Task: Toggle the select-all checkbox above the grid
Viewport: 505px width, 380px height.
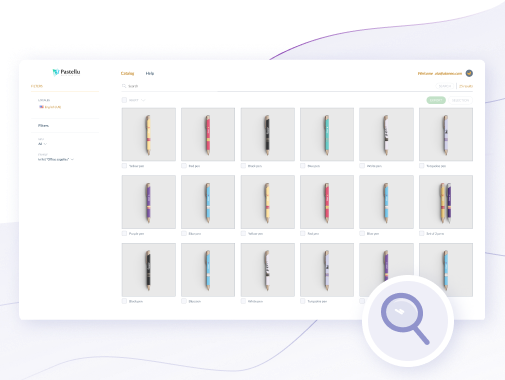Action: click(x=124, y=100)
